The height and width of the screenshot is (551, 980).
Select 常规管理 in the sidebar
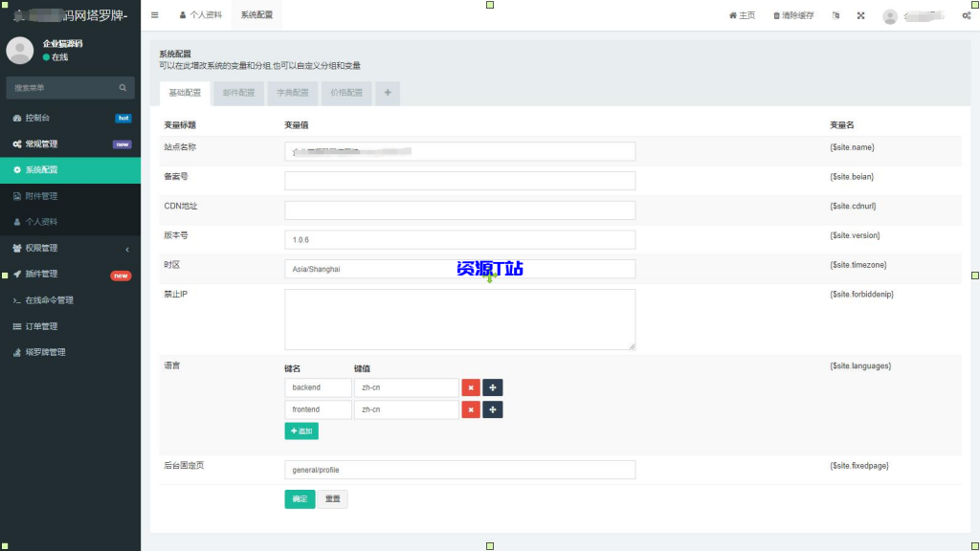[x=46, y=143]
